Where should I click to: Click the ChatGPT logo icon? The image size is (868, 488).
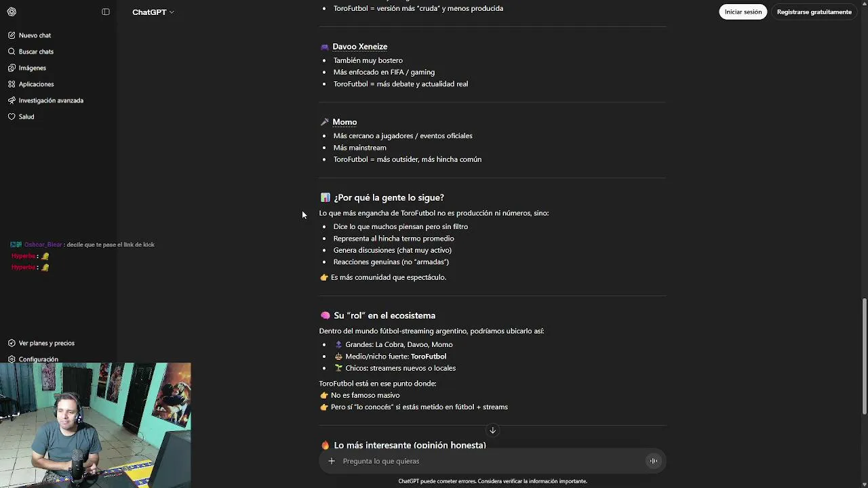pos(12,12)
